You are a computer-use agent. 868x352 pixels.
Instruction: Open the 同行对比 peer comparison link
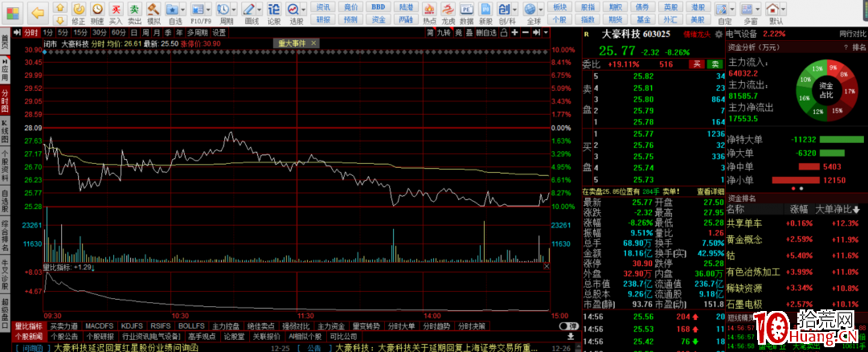point(853,34)
